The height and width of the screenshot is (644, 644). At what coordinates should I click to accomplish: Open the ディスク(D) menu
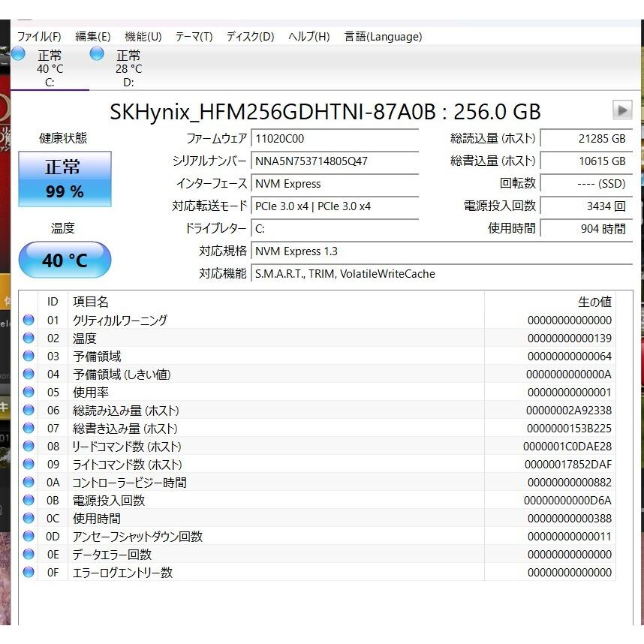point(250,37)
